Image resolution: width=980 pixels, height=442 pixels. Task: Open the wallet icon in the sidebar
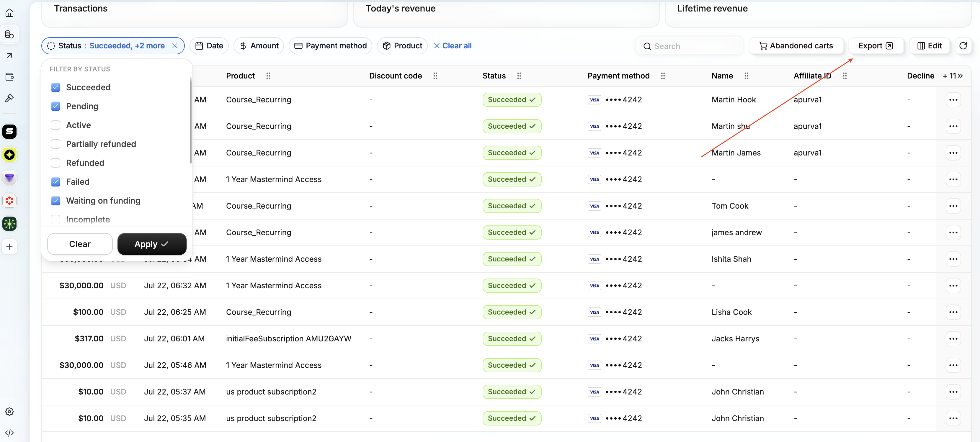pyautogui.click(x=9, y=77)
